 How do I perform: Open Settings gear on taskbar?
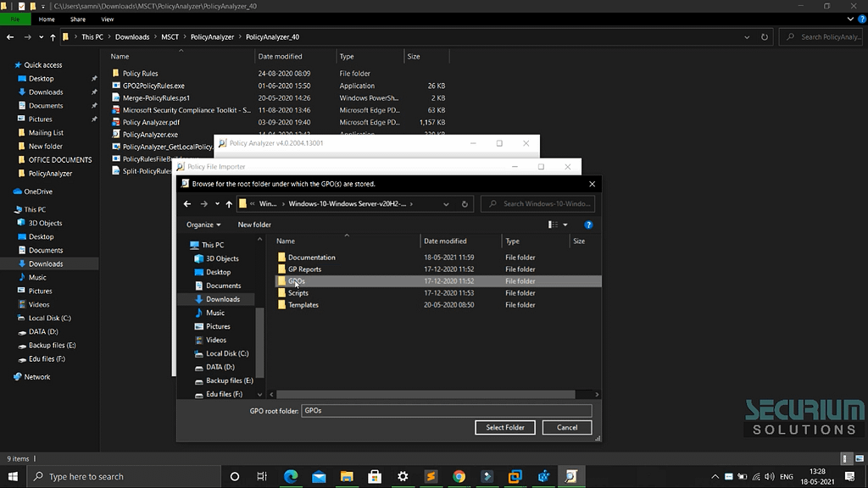coord(403,476)
